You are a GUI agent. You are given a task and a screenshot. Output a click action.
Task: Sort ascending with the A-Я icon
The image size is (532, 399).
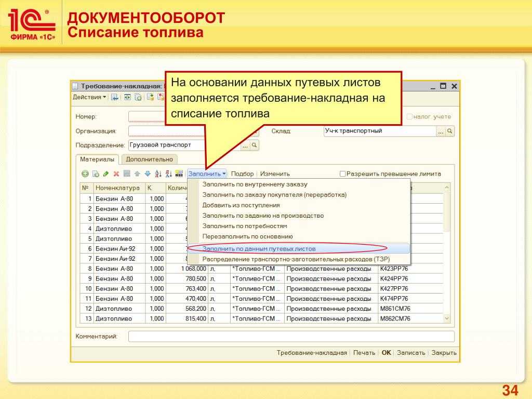pos(158,174)
